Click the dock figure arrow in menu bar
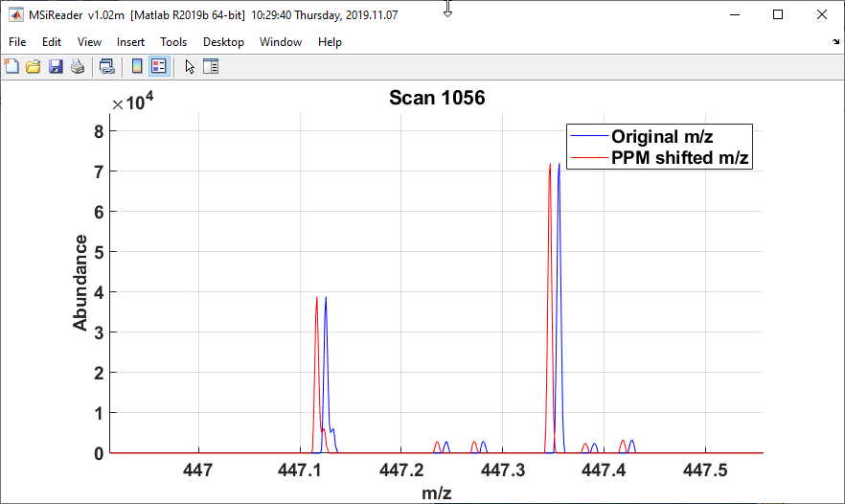845x504 pixels. coord(835,41)
